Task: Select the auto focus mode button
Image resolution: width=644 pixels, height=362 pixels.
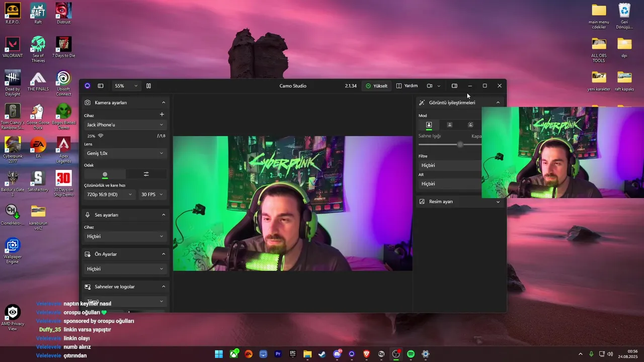Action: point(105,174)
